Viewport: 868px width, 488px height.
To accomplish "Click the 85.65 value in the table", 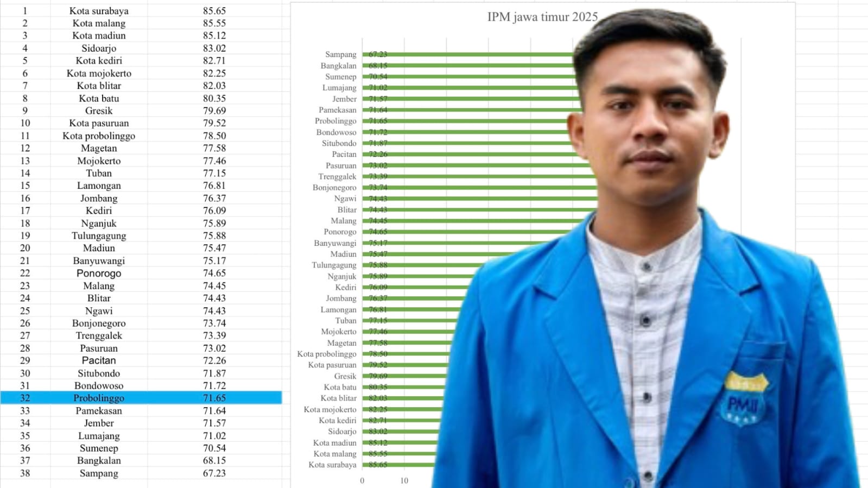I will click(x=214, y=11).
